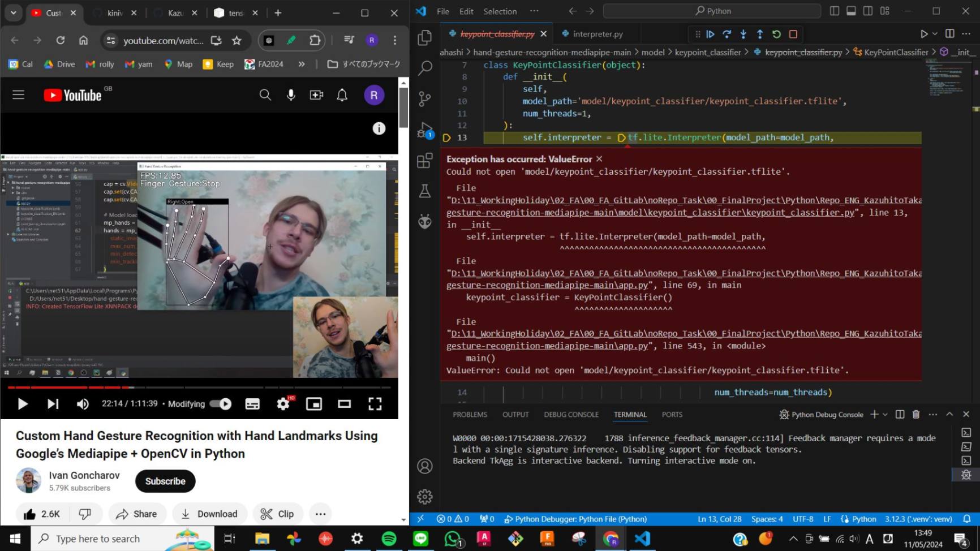Image resolution: width=980 pixels, height=551 pixels.
Task: Open VS Code notifications bell
Action: tap(967, 519)
